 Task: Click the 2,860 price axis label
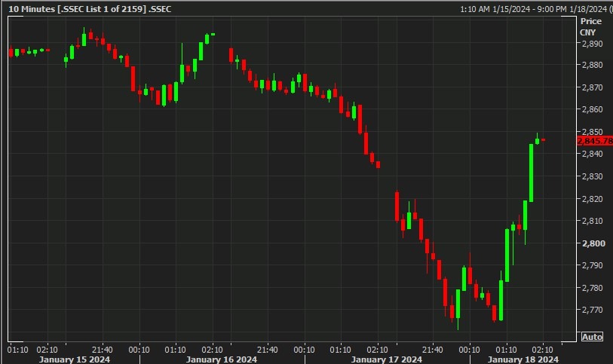point(593,109)
